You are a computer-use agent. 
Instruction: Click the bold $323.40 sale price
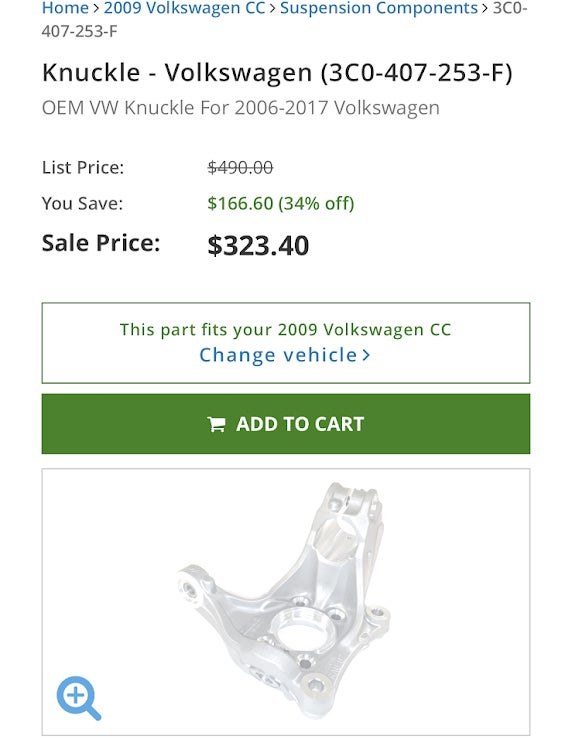pyautogui.click(x=258, y=245)
